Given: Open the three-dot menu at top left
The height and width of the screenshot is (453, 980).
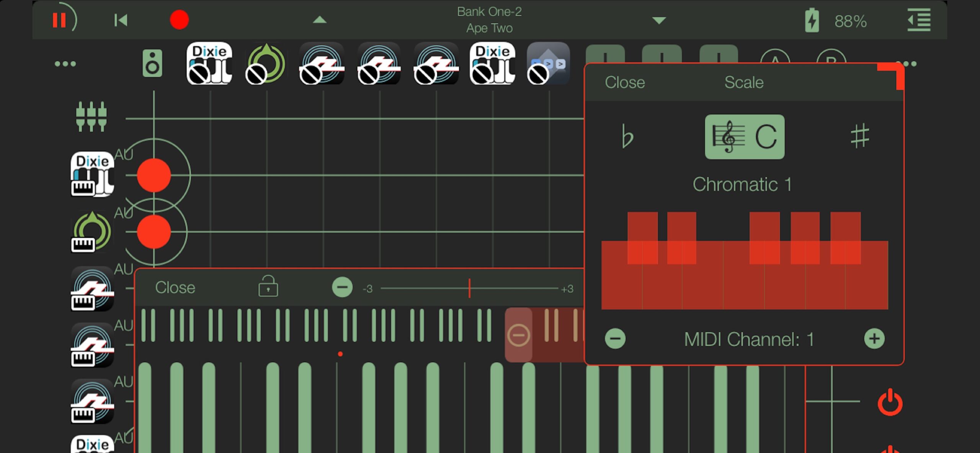Looking at the screenshot, I should pyautogui.click(x=65, y=64).
